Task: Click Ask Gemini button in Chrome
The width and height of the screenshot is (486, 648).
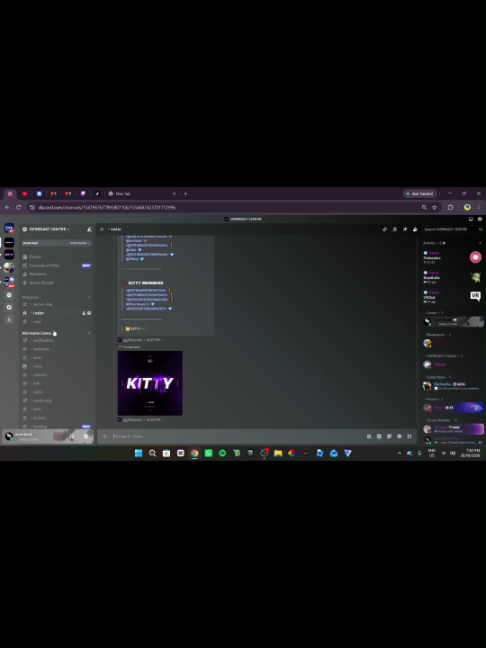Action: [x=419, y=194]
